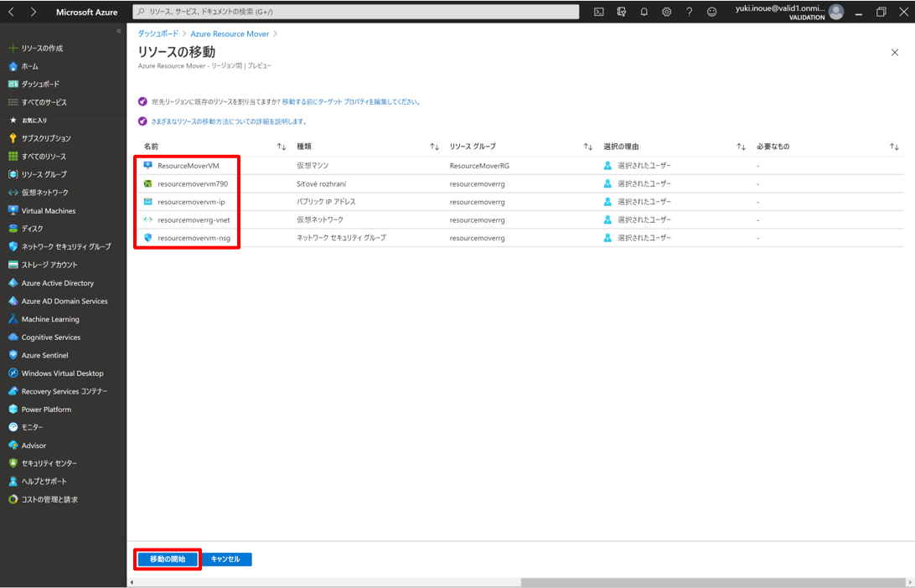The width and height of the screenshot is (915, 588).
Task: Open Cloud Shell from the top bar
Action: coord(599,12)
